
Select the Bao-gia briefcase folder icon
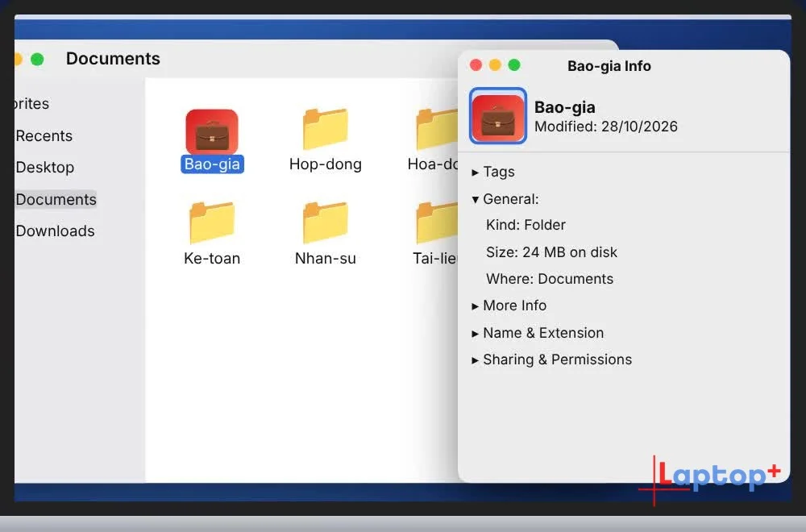[212, 131]
